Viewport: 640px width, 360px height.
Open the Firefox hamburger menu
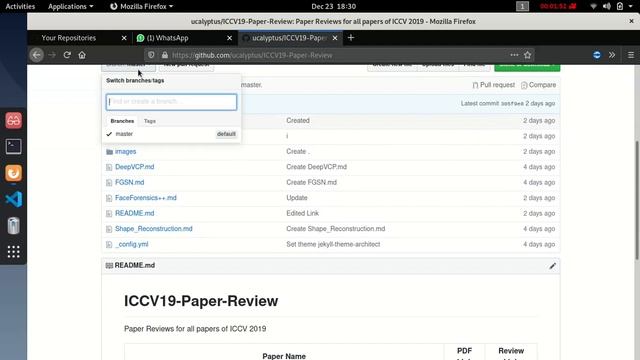631,55
